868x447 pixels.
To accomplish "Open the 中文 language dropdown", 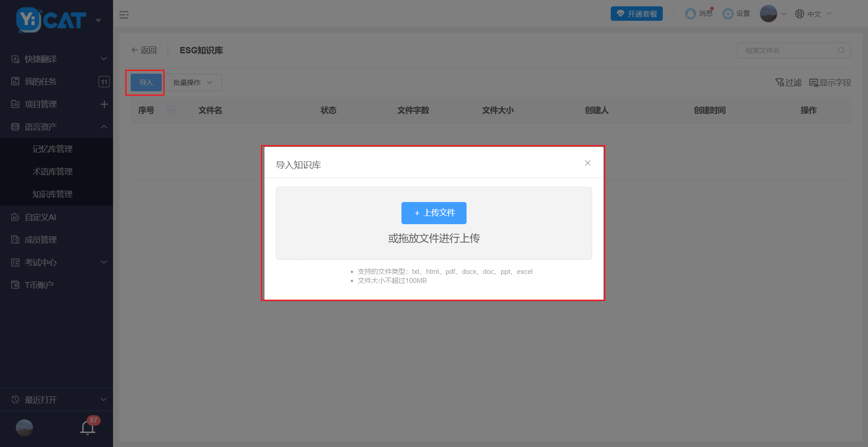I will 813,14.
